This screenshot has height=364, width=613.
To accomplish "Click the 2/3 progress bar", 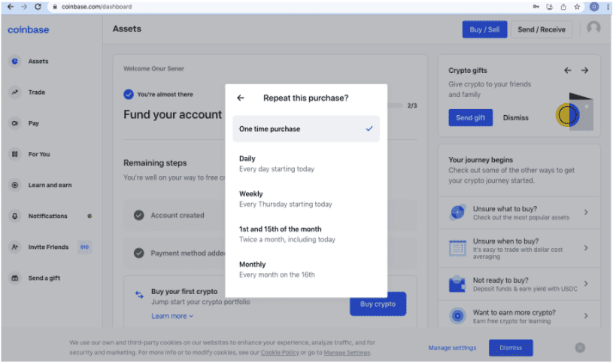I will [x=395, y=105].
